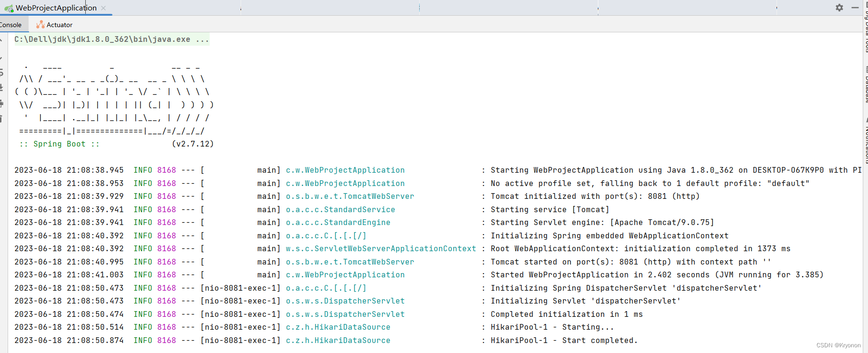Click 'Tomcat initialized with port(s): 8081' message
The width and height of the screenshot is (868, 353).
pyautogui.click(x=595, y=196)
